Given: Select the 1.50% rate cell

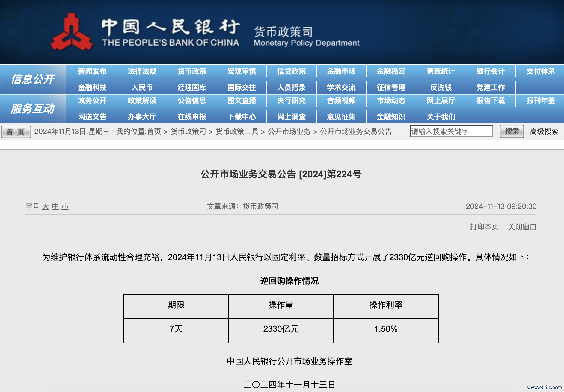Looking at the screenshot, I should (386, 331).
